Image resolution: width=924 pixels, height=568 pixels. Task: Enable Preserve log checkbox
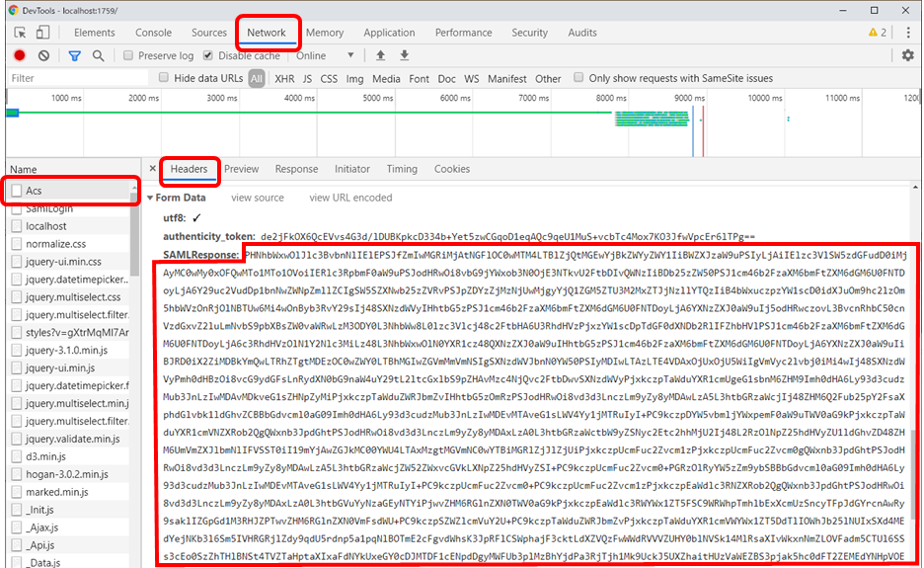[x=128, y=55]
